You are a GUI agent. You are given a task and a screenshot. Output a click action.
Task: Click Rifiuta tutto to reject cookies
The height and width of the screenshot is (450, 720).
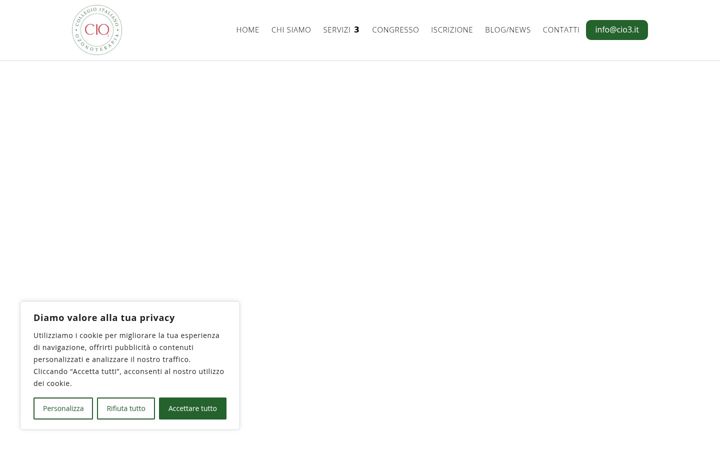click(126, 408)
